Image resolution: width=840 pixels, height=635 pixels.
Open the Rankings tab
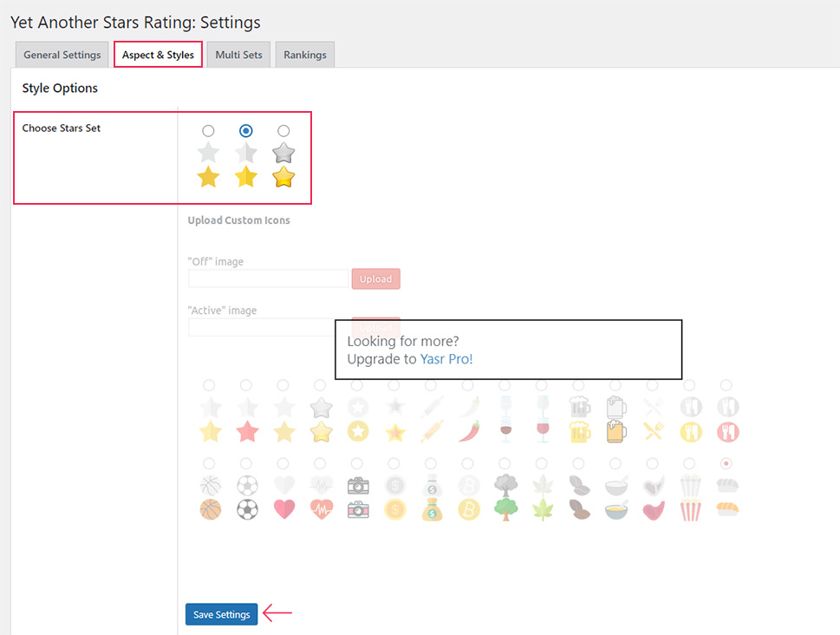[305, 55]
